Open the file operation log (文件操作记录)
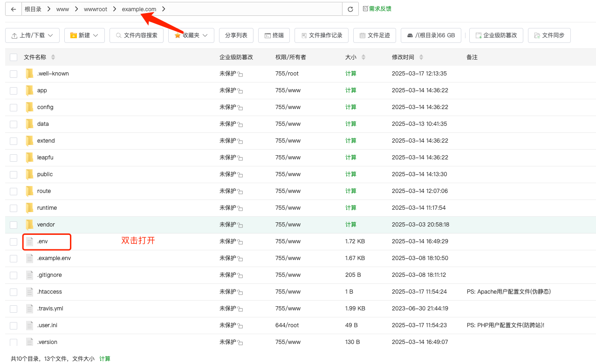 322,35
